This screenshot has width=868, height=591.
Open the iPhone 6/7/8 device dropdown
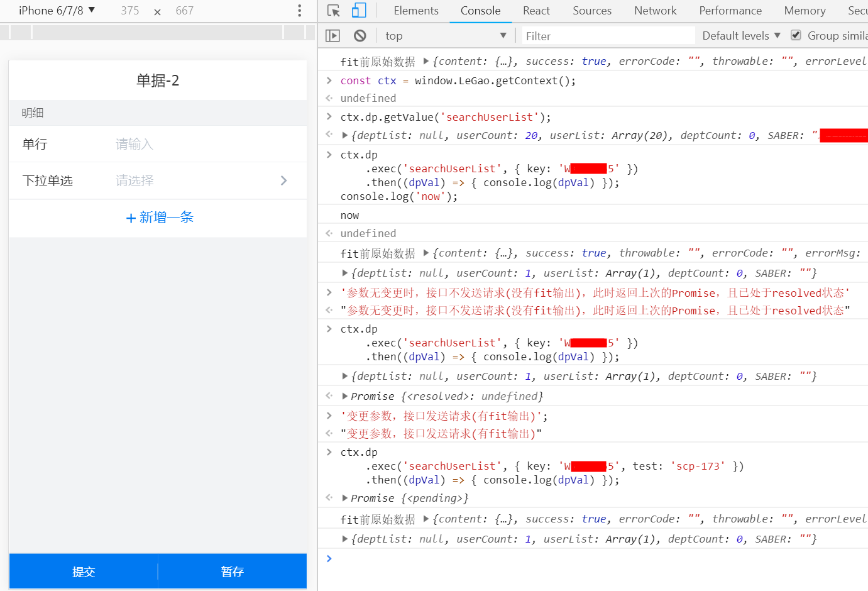57,10
